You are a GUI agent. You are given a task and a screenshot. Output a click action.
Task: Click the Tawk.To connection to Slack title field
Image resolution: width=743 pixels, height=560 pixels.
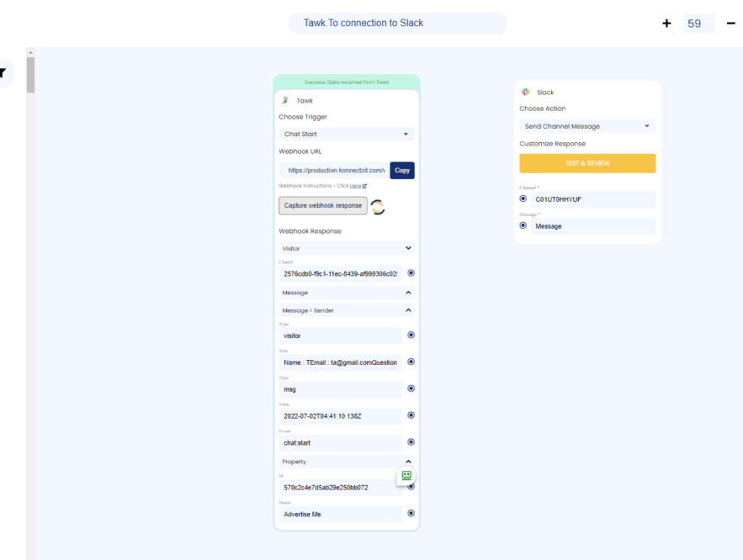point(399,23)
